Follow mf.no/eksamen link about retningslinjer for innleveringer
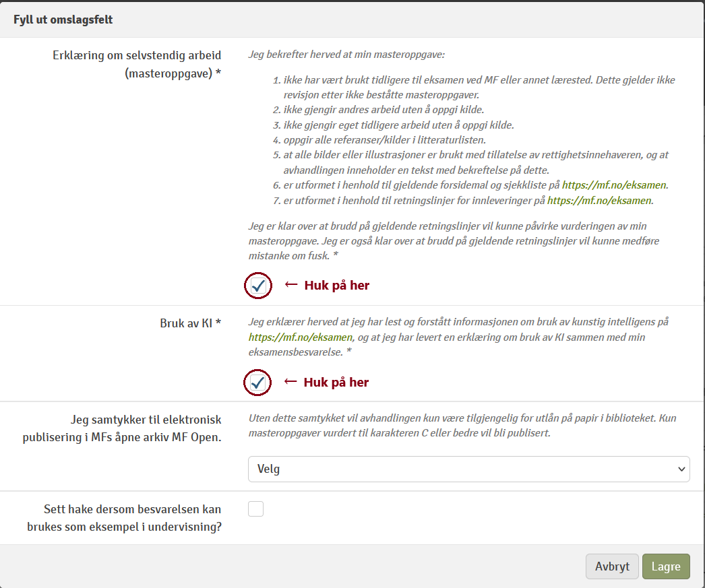Screen dimensions: 705x588 [x=599, y=200]
